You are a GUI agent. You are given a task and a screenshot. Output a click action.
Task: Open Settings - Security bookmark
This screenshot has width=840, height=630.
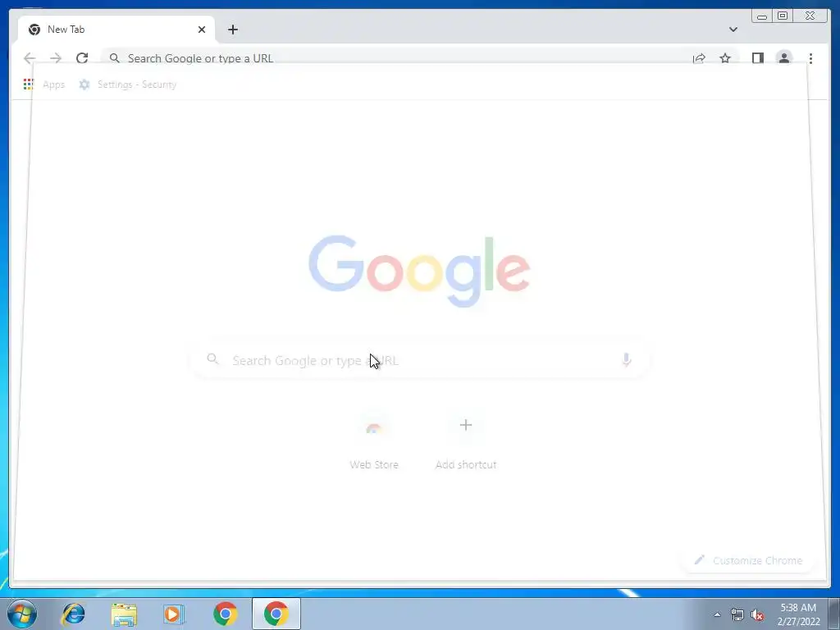(127, 84)
